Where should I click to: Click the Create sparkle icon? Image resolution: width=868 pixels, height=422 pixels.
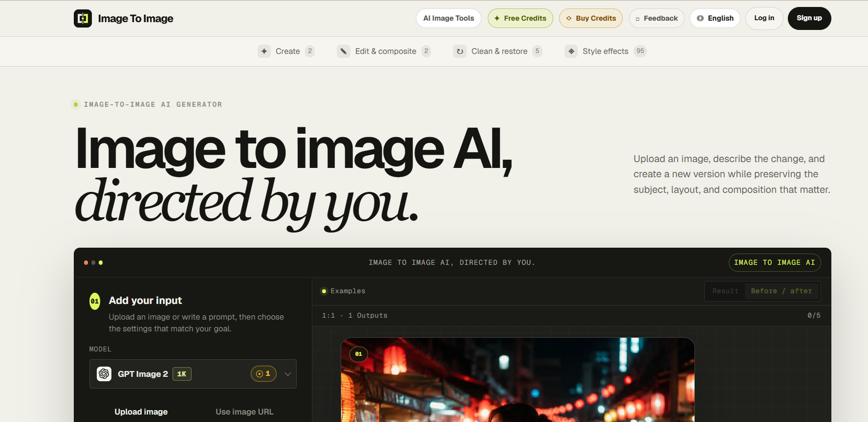point(264,51)
